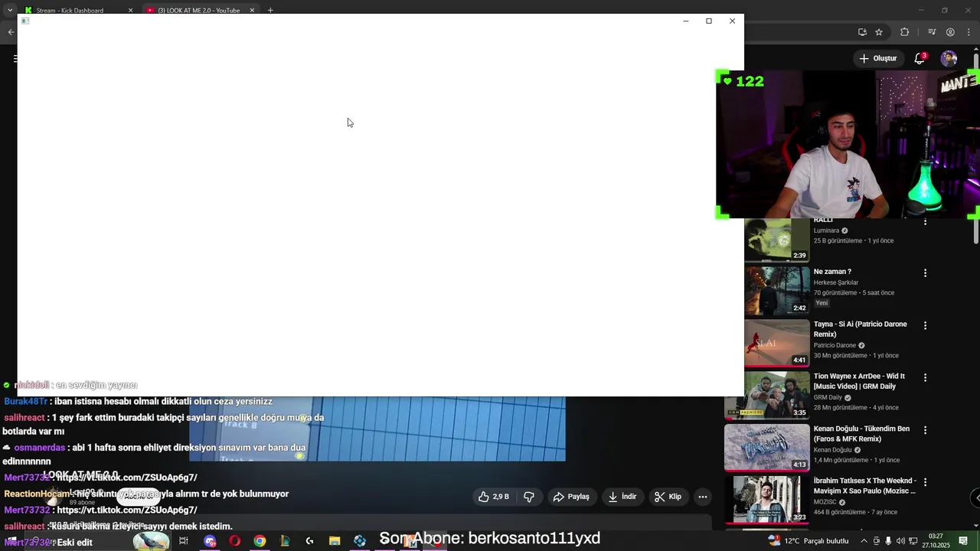Open the browser extensions puzzle icon
The image size is (980, 551).
click(x=905, y=32)
